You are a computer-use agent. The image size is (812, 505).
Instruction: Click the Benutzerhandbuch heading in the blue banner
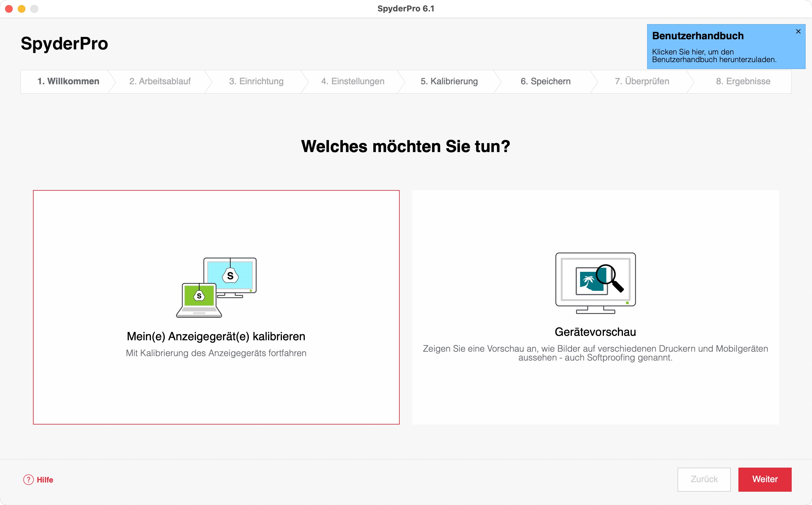[x=698, y=36]
